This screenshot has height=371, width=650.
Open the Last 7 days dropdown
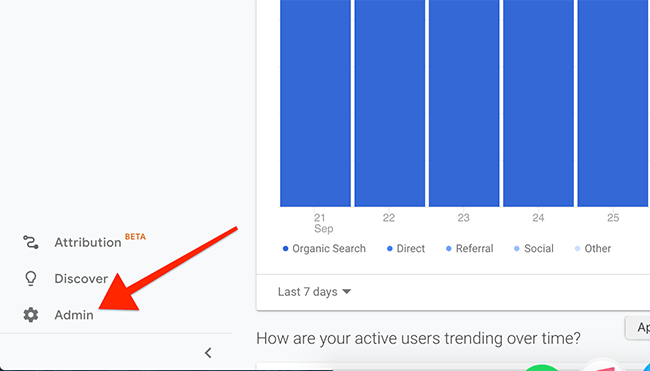pos(315,292)
